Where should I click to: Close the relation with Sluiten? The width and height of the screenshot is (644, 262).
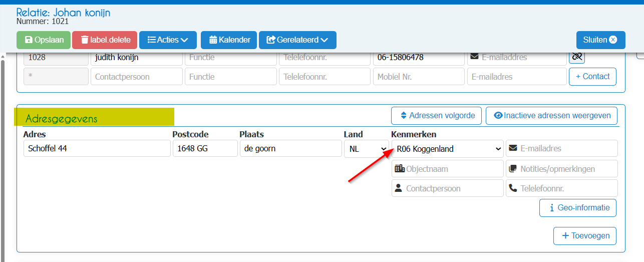tap(600, 40)
